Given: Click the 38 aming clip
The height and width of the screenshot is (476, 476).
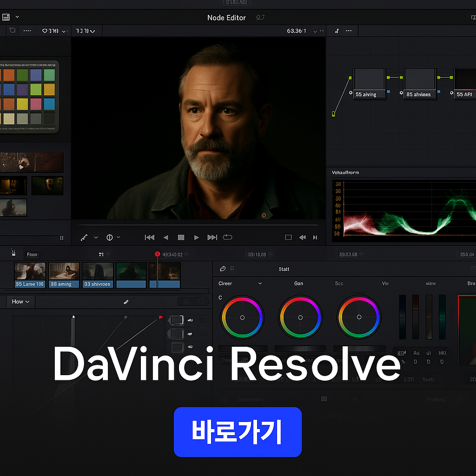Looking at the screenshot, I should [x=64, y=275].
